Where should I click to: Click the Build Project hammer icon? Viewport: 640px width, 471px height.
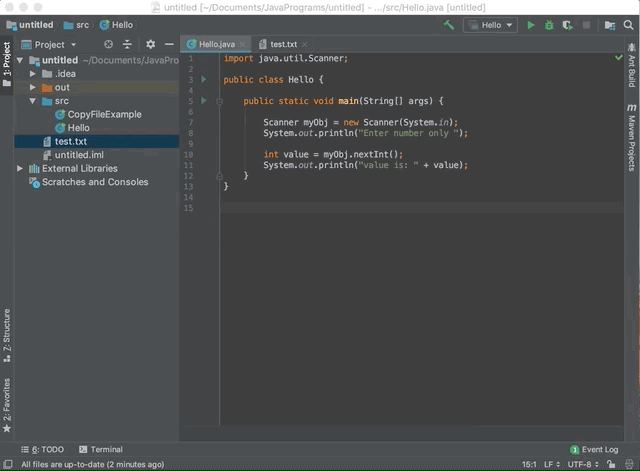point(449,25)
